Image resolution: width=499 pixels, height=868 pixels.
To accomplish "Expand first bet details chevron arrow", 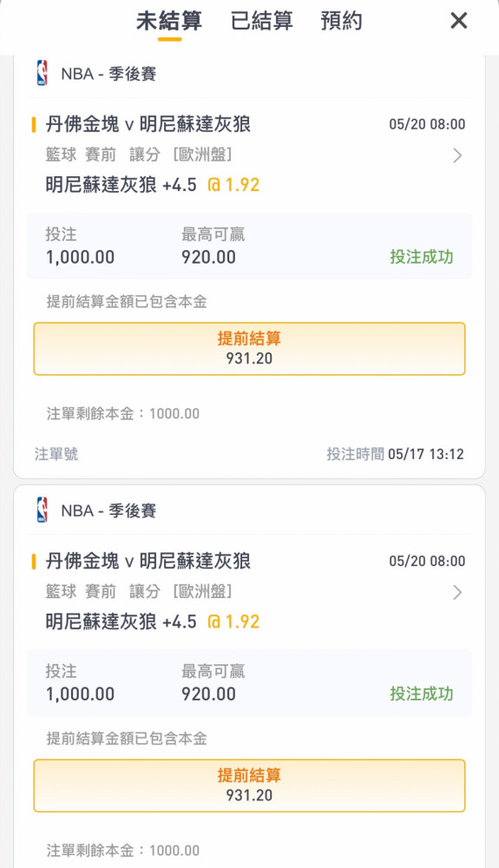I will click(x=457, y=155).
